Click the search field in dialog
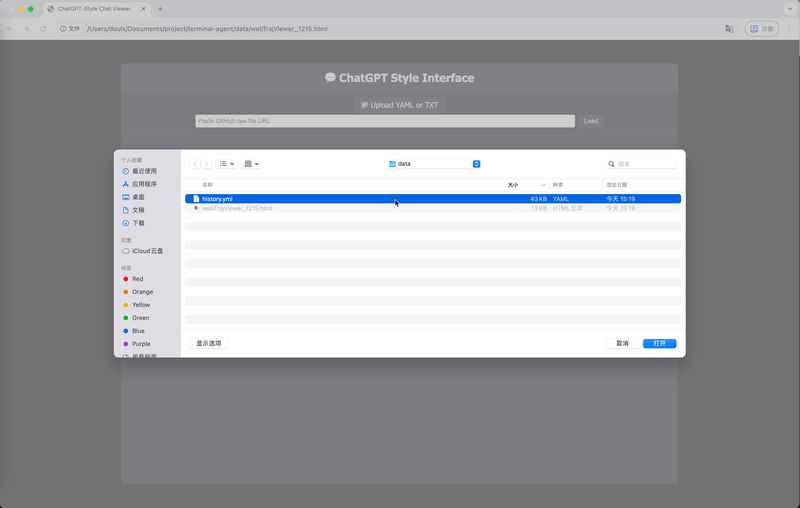This screenshot has height=508, width=800. 641,164
